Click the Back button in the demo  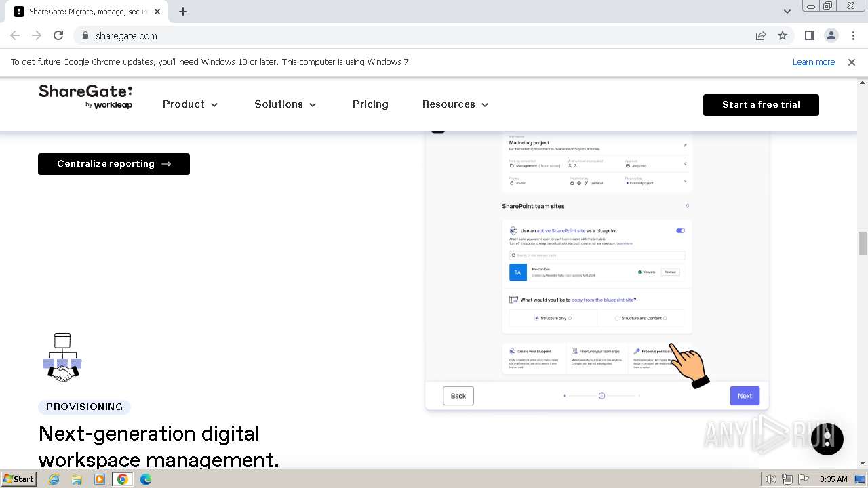[x=458, y=396]
